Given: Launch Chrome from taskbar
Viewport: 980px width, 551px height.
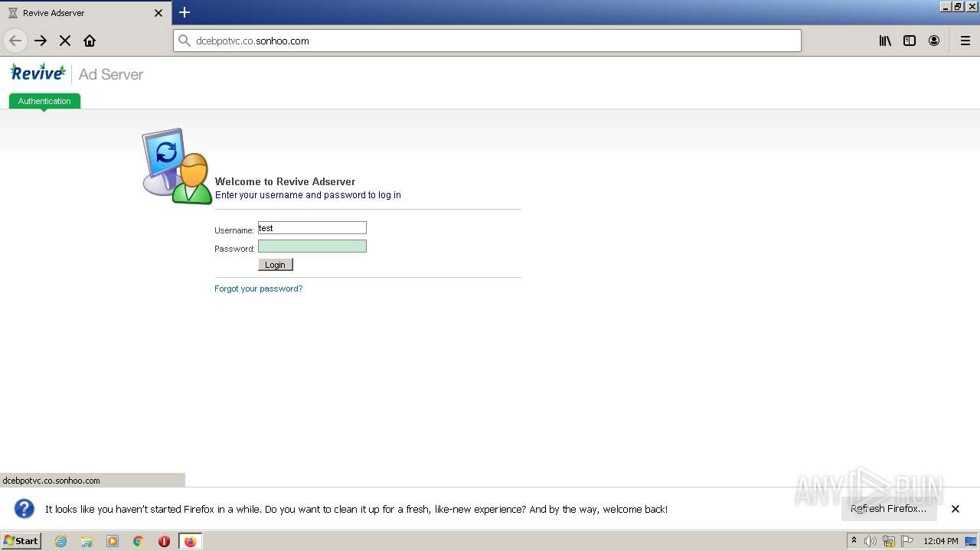Looking at the screenshot, I should click(139, 541).
